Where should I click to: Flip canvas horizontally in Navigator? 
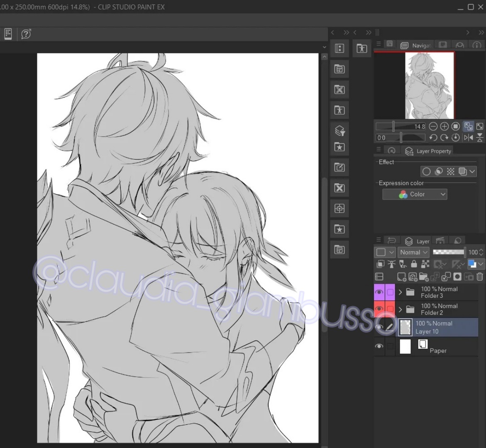pyautogui.click(x=468, y=138)
